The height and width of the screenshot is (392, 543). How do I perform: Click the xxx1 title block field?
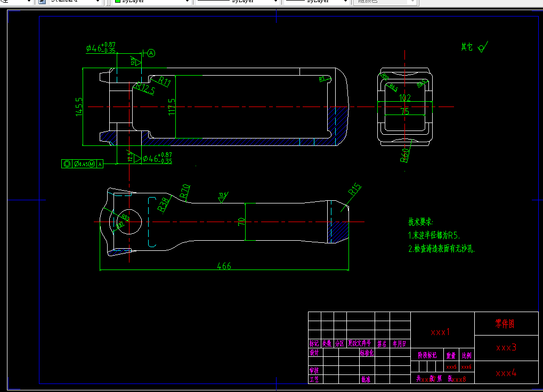(x=440, y=332)
